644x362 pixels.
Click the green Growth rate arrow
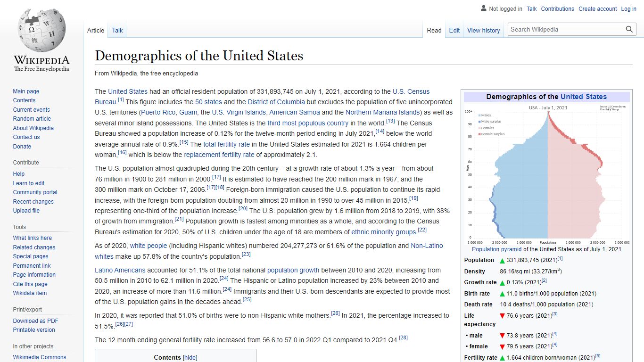[x=503, y=282]
